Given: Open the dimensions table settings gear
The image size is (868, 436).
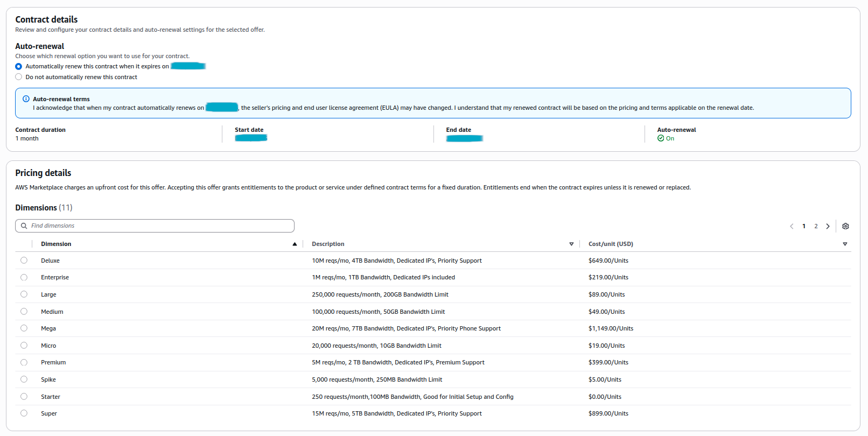Looking at the screenshot, I should tap(845, 226).
